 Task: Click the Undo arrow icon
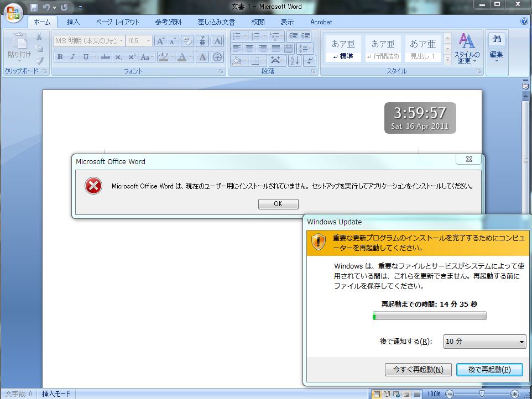(x=46, y=7)
